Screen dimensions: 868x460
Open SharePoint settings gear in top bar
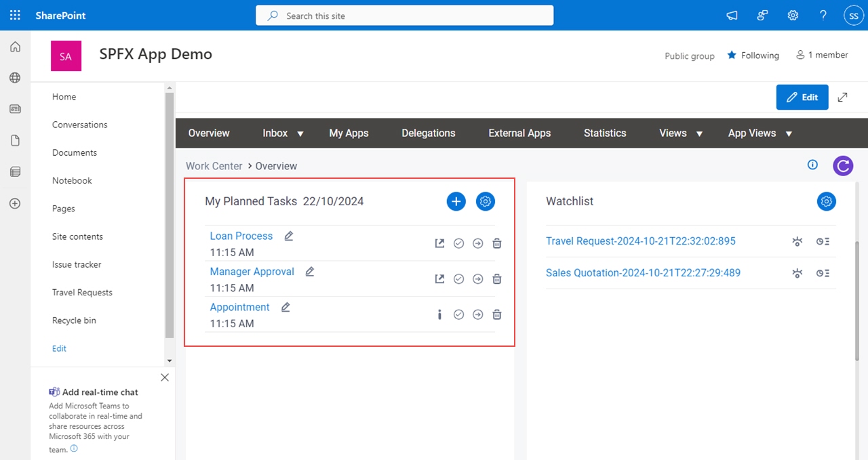pos(793,15)
